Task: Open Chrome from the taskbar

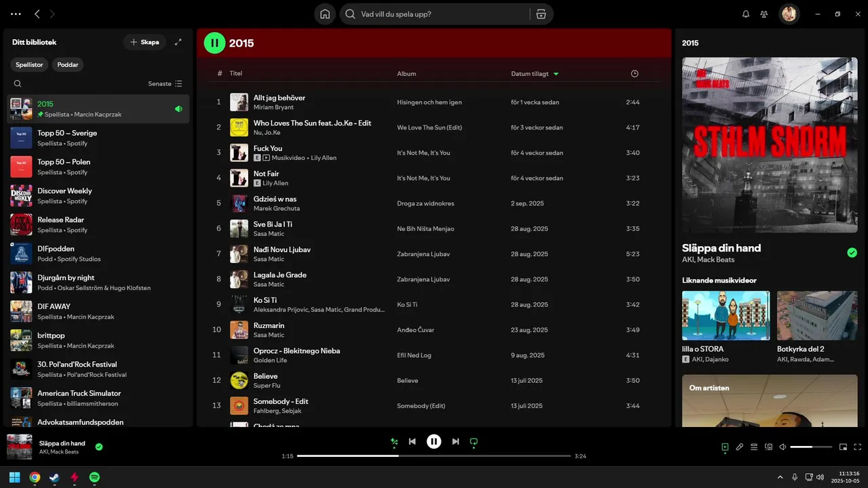Action: [x=35, y=477]
